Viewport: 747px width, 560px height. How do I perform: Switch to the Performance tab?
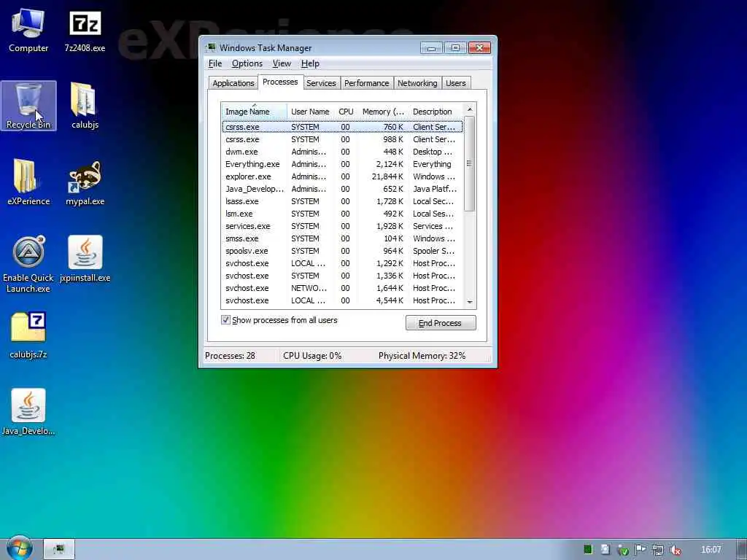pos(366,83)
